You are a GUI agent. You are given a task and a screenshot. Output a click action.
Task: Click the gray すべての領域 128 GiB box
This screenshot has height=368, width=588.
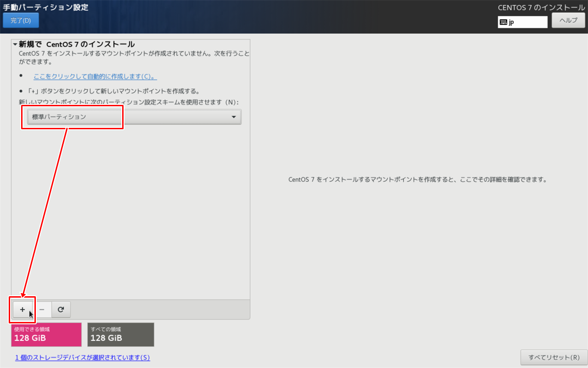coord(121,334)
